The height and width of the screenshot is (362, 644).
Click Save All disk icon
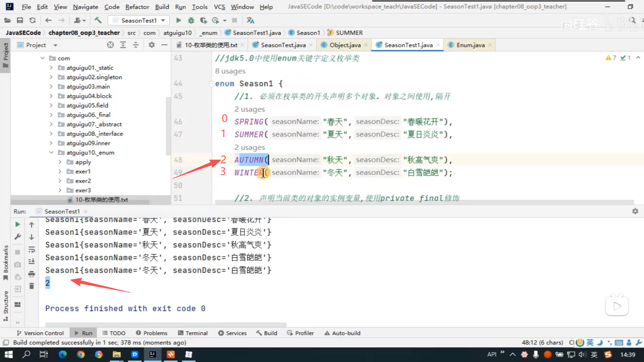coord(20,20)
